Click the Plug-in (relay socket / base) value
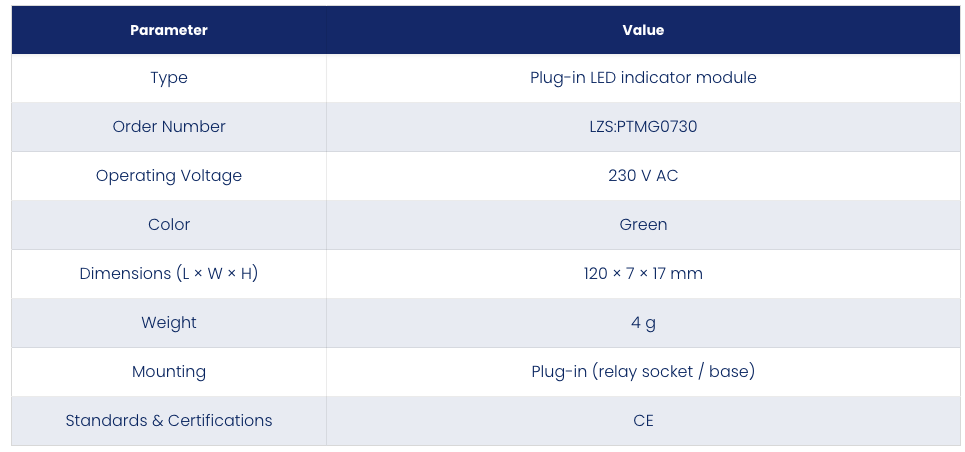This screenshot has height=452, width=965. coord(643,372)
